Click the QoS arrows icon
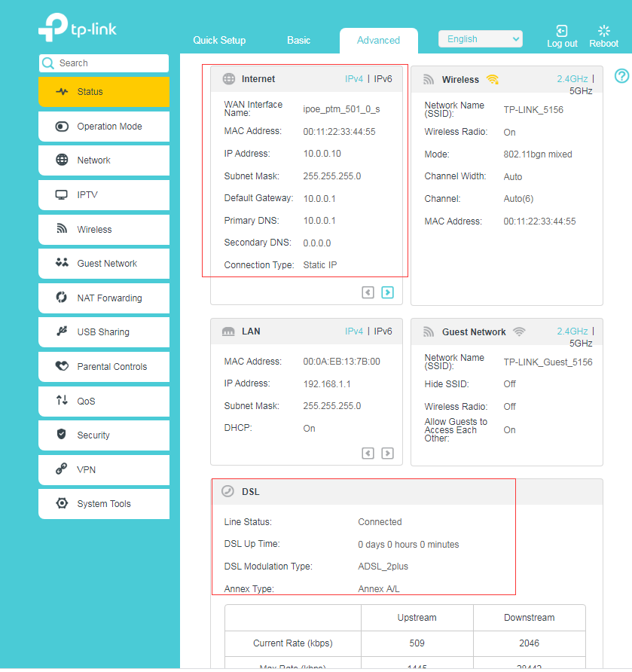Viewport: 632px width, 672px height. 62,400
